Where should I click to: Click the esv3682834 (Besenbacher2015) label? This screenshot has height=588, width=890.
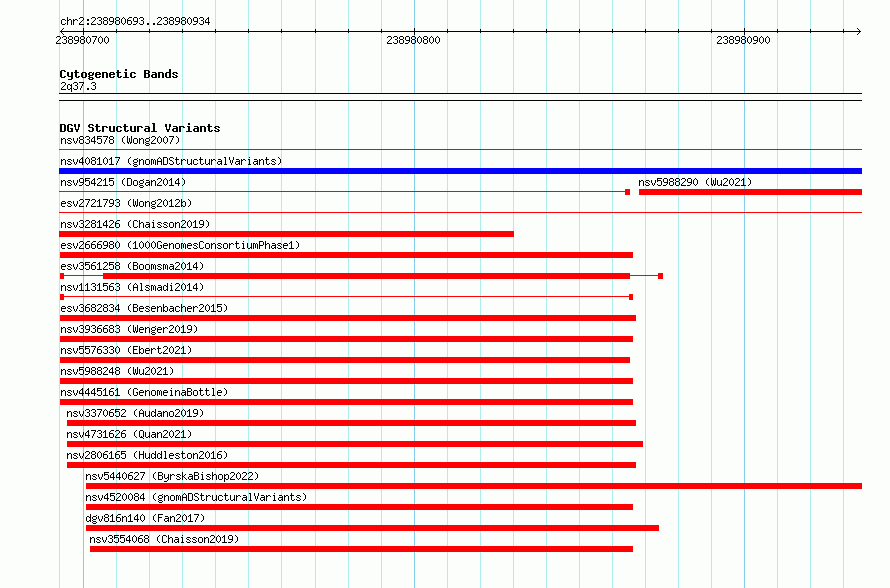(x=144, y=308)
